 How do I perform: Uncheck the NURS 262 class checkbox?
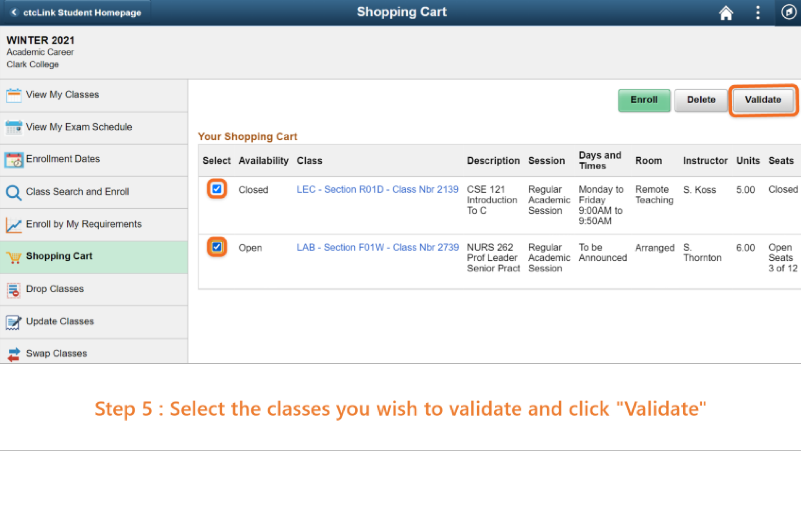pyautogui.click(x=217, y=247)
